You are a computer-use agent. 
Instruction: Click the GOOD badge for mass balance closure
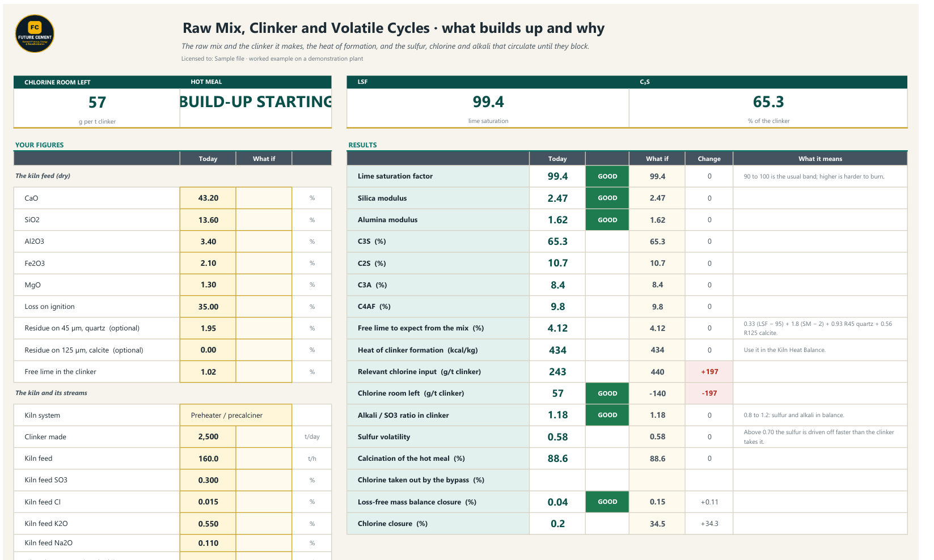pyautogui.click(x=607, y=502)
